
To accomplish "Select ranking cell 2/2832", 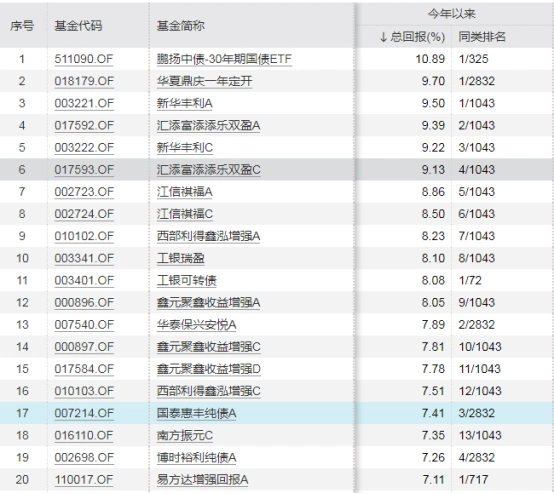I will coord(477,325).
